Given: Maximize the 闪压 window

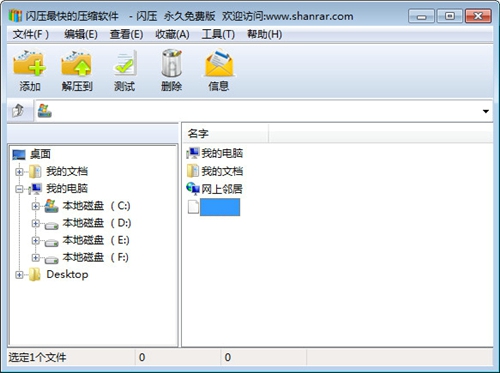Looking at the screenshot, I should click(449, 16).
